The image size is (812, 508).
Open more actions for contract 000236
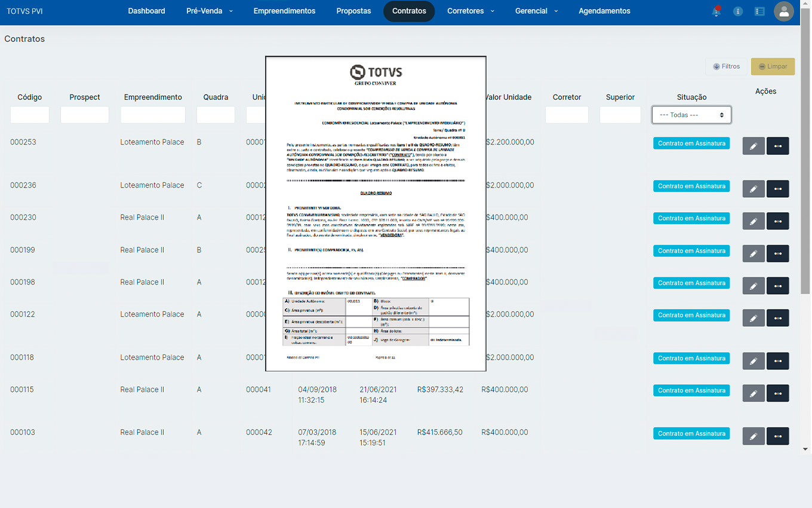tap(777, 189)
